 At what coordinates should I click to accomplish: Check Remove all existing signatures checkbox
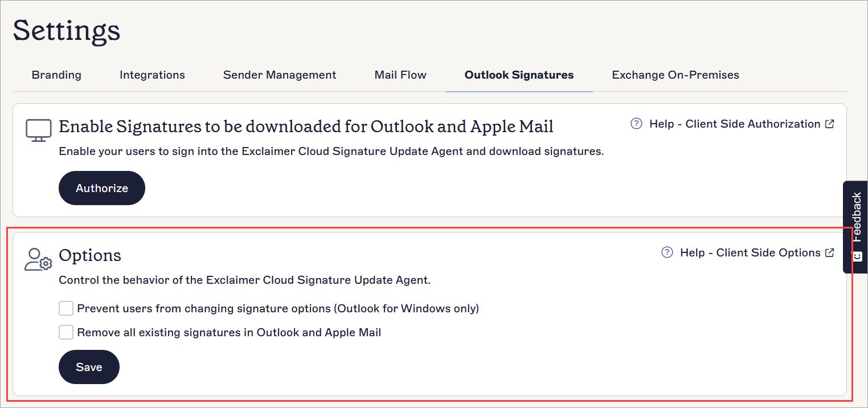66,332
